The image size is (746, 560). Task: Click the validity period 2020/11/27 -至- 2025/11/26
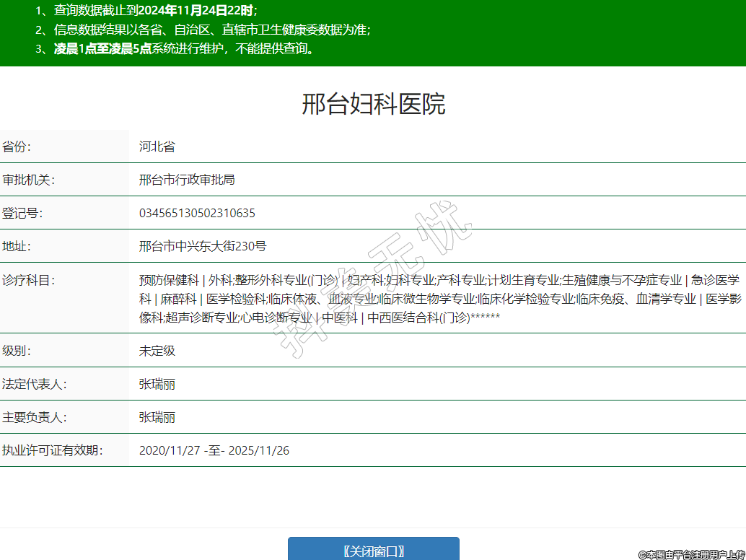[214, 450]
